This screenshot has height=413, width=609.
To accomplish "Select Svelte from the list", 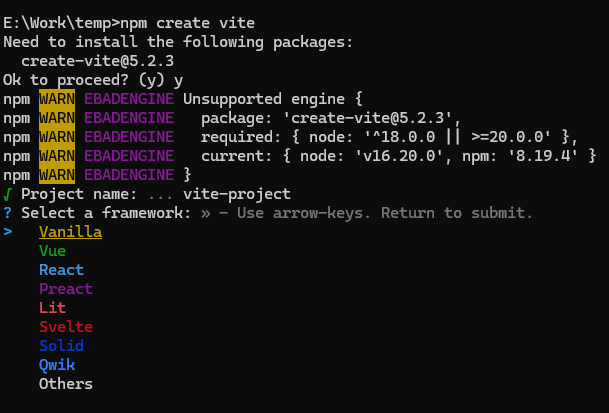I will [x=65, y=327].
